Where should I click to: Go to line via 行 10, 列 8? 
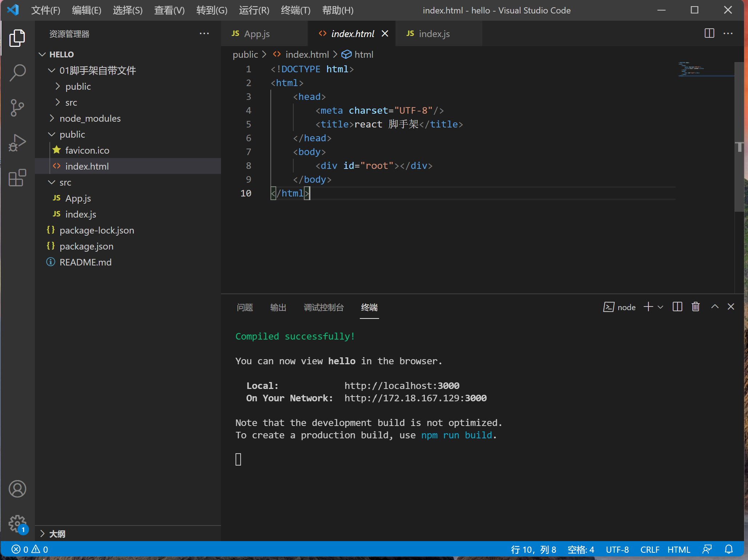[533, 549]
